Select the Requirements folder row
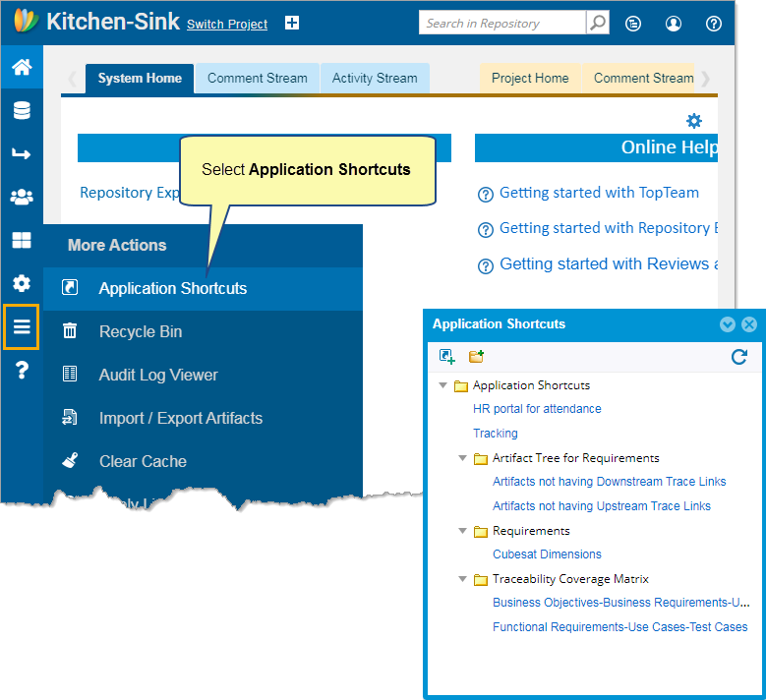766x700 pixels. (x=531, y=531)
